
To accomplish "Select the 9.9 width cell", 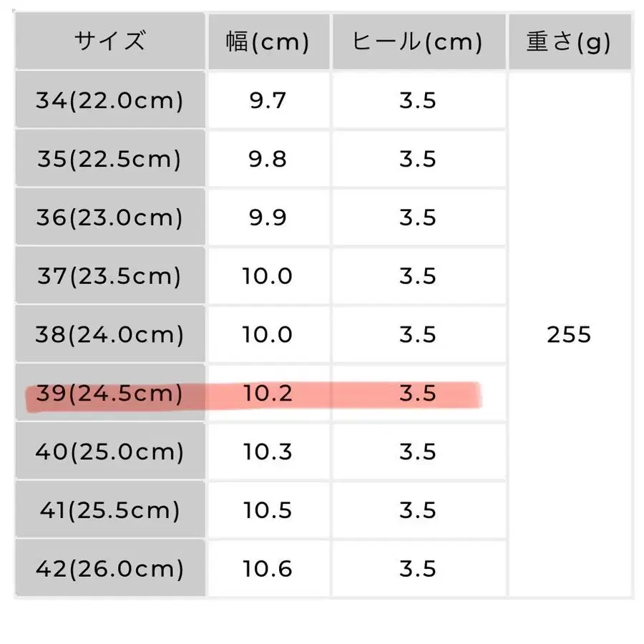I will (x=268, y=218).
